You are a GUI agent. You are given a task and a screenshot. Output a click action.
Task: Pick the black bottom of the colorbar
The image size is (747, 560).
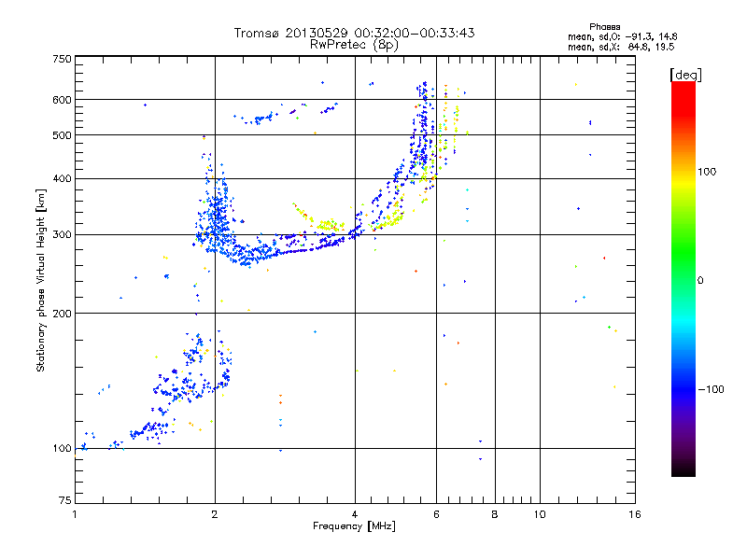(x=684, y=469)
